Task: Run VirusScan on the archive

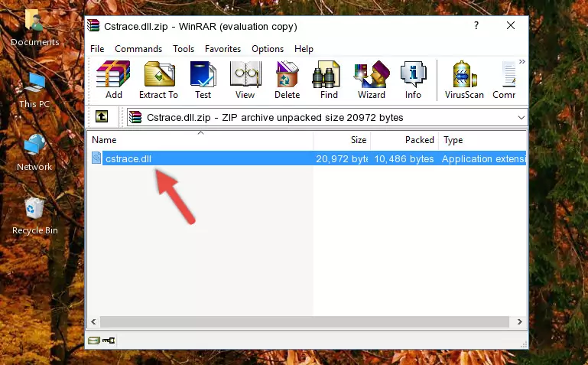Action: [464, 80]
